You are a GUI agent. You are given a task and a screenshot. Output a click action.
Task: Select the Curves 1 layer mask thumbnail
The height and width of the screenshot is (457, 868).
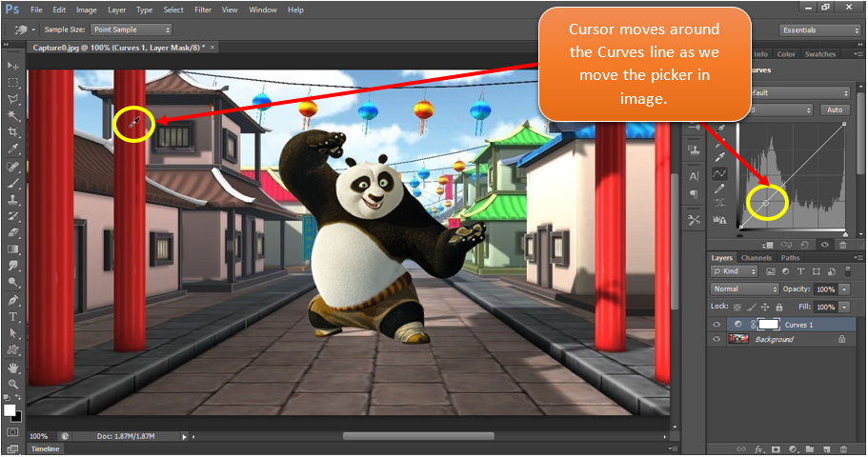[x=768, y=325]
